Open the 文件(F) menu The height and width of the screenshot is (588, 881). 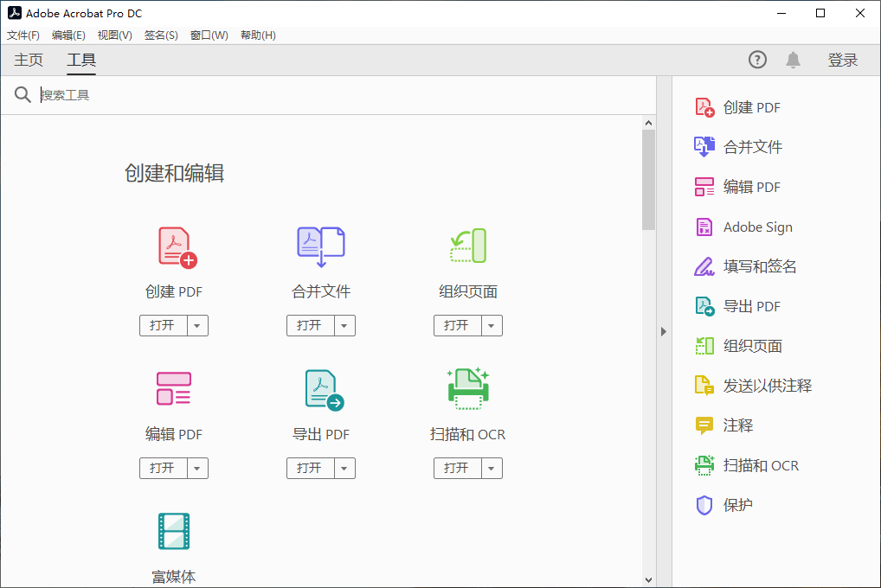23,35
